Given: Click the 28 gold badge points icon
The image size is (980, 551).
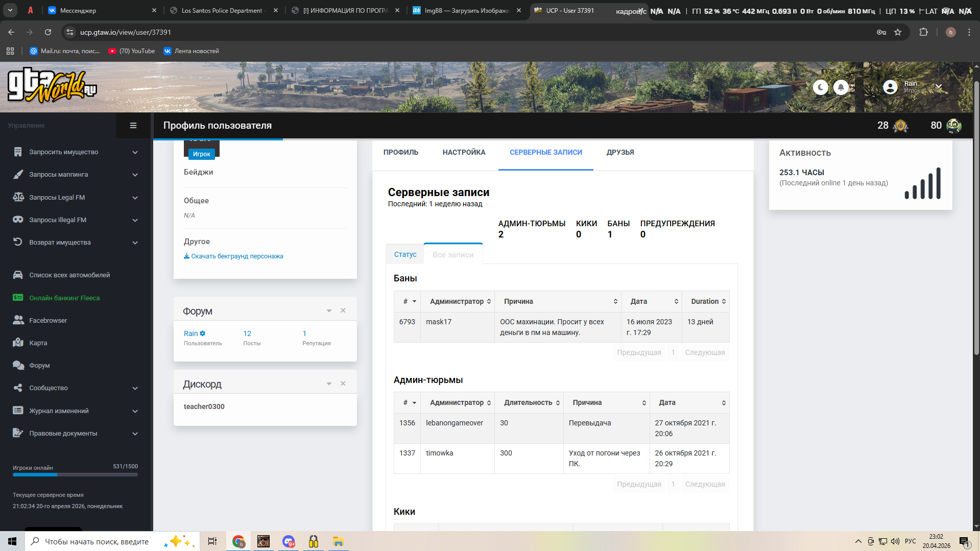Looking at the screenshot, I should (900, 126).
